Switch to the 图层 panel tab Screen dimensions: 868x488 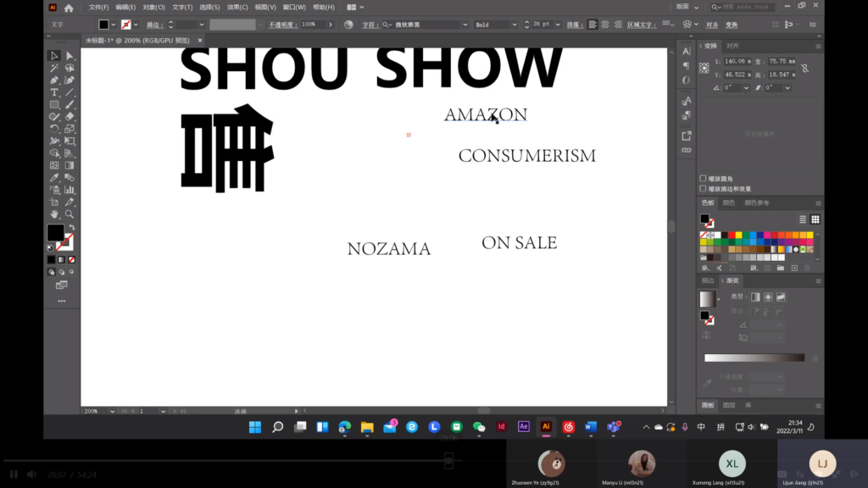729,406
